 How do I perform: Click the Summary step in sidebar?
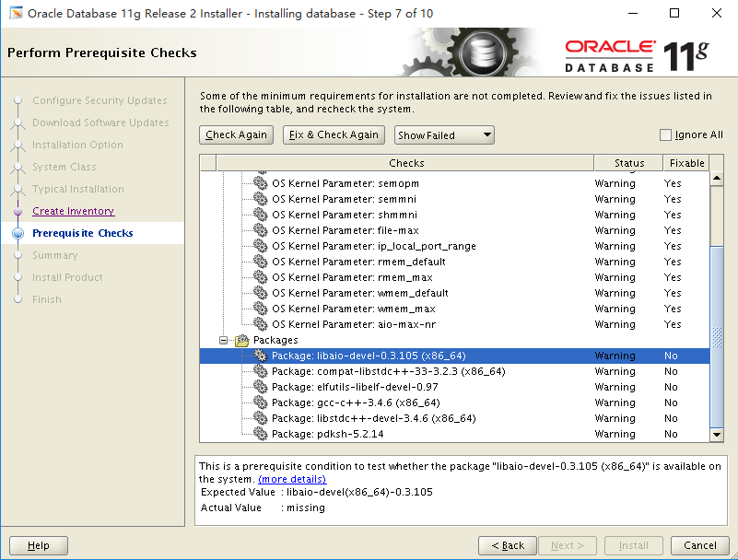click(55, 255)
